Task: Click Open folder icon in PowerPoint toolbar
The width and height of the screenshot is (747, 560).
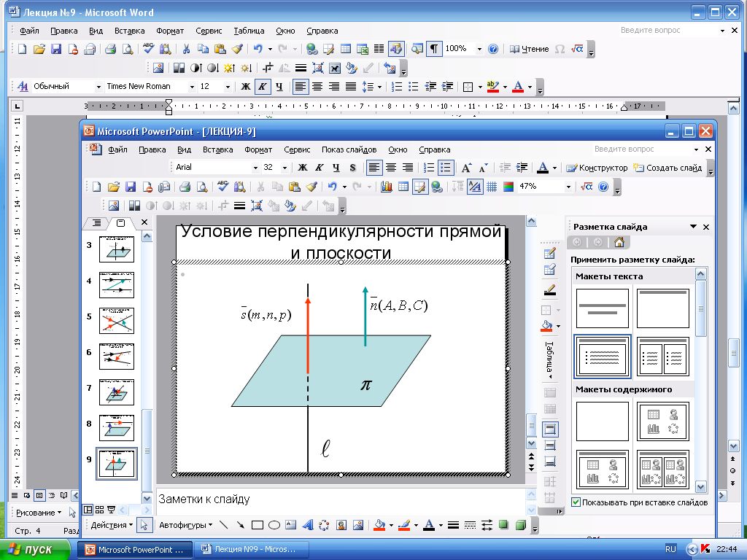Action: tap(113, 187)
